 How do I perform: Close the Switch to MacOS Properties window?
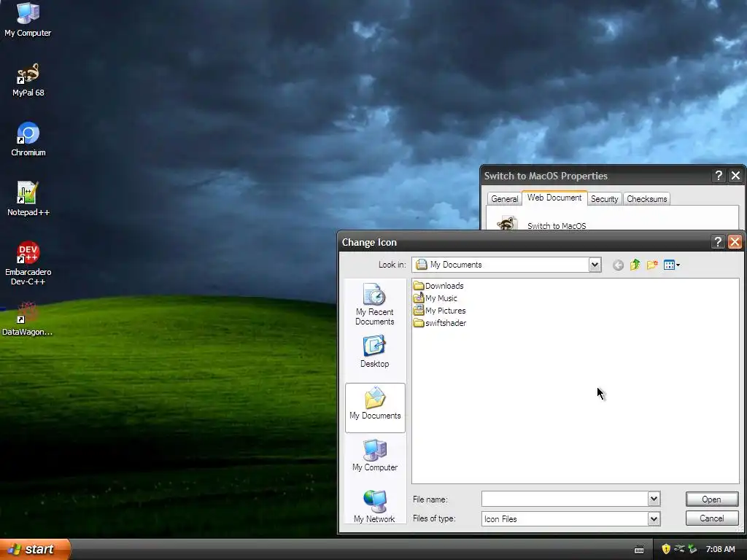tap(735, 176)
